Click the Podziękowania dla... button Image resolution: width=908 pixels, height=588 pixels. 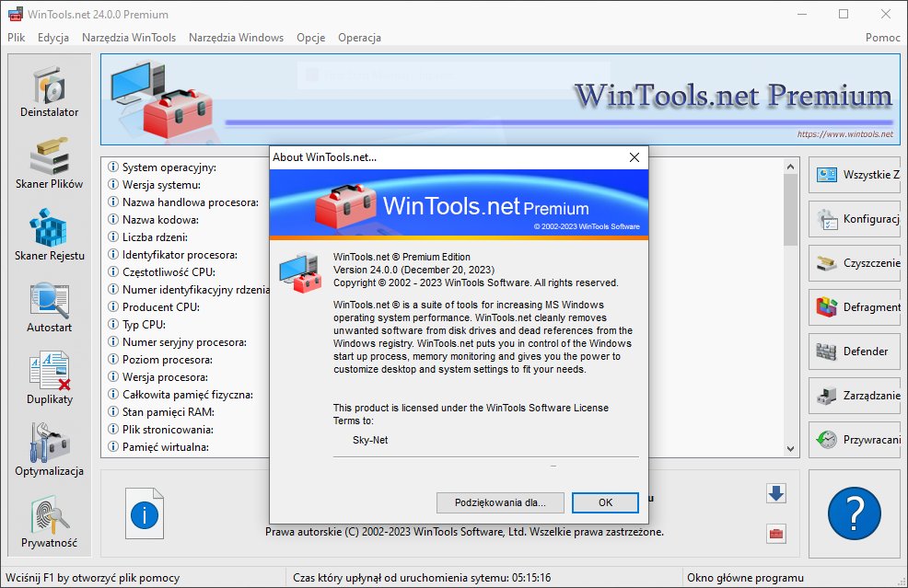point(500,502)
